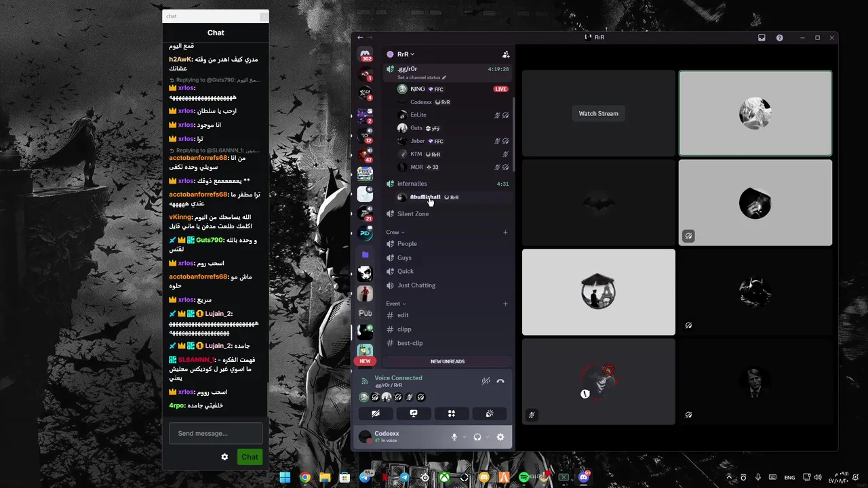
Task: Open Chrome from taskbar
Action: [x=305, y=478]
